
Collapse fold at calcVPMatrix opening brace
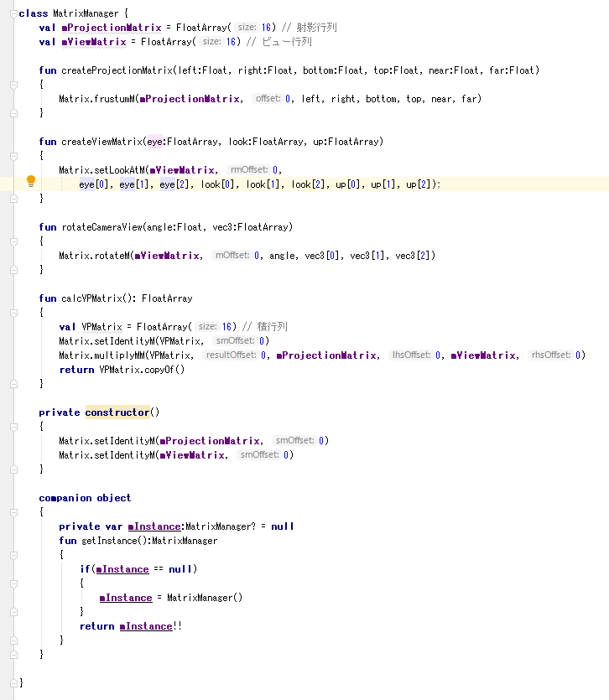(x=14, y=313)
